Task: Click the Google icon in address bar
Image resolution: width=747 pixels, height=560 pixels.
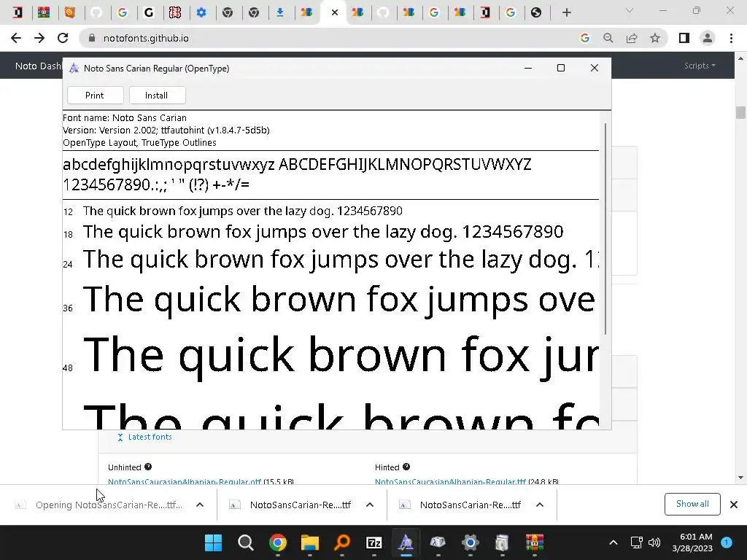Action: [584, 38]
